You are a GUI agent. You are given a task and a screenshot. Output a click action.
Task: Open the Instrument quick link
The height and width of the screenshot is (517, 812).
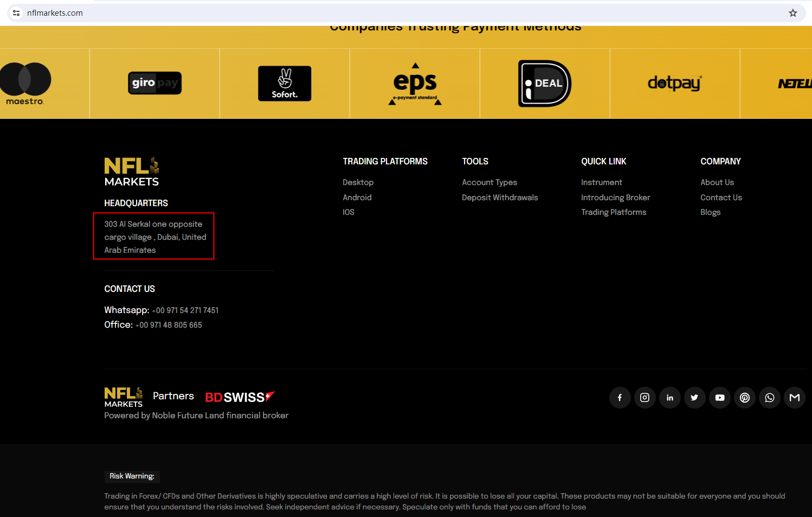pos(602,182)
